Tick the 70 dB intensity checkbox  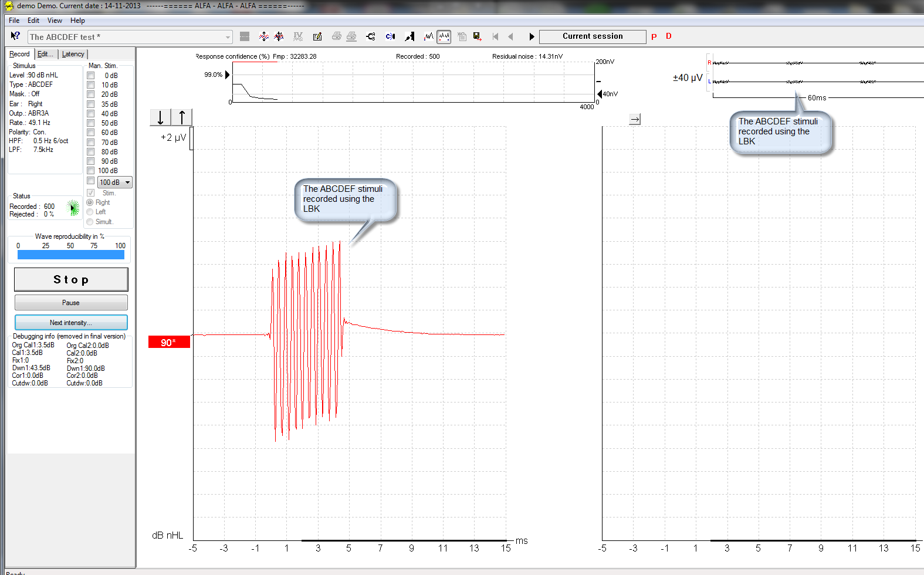(x=91, y=142)
